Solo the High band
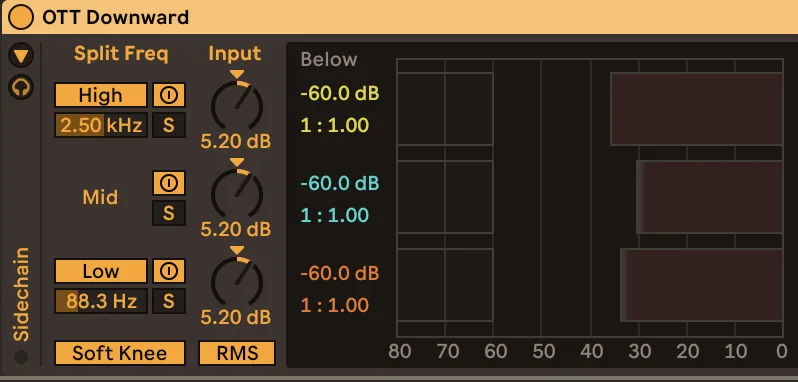798x382 pixels. pyautogui.click(x=168, y=125)
